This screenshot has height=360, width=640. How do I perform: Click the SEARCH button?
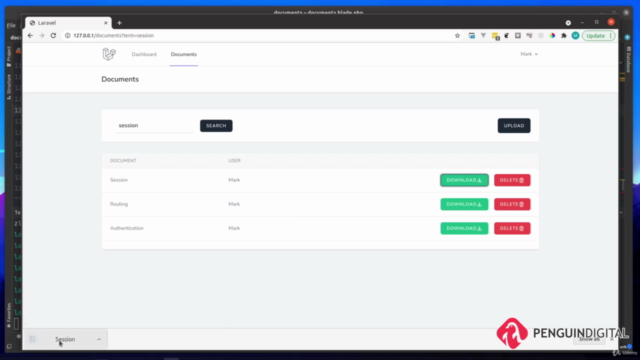coord(216,126)
